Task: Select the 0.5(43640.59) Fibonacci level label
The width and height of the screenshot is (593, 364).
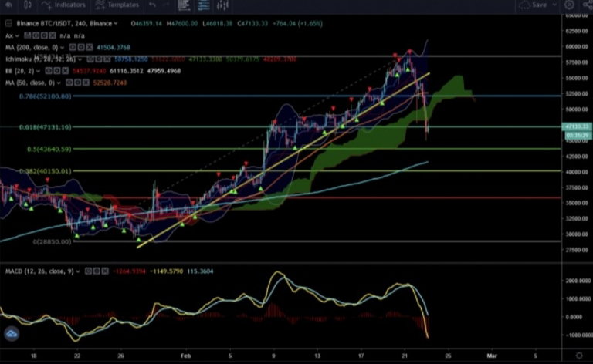Action: [x=49, y=149]
